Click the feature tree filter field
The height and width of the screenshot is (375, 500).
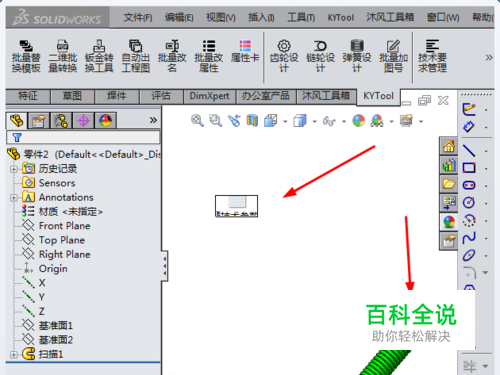[83, 137]
